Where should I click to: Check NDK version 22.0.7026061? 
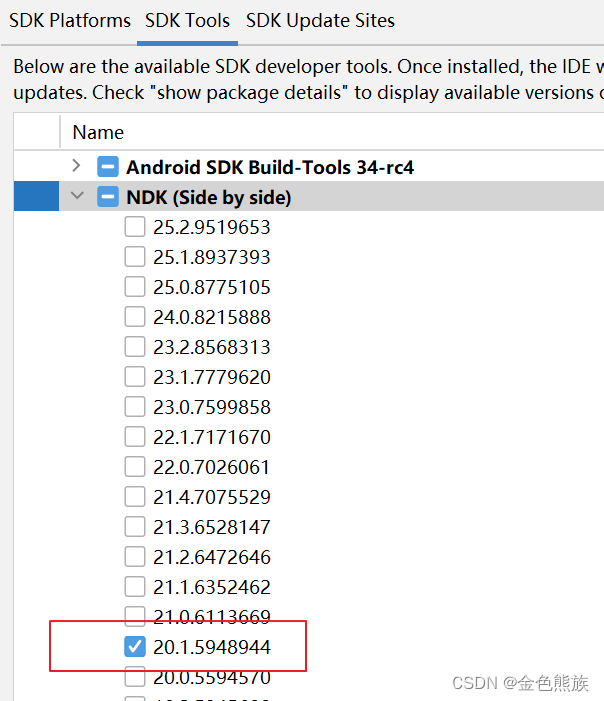135,466
